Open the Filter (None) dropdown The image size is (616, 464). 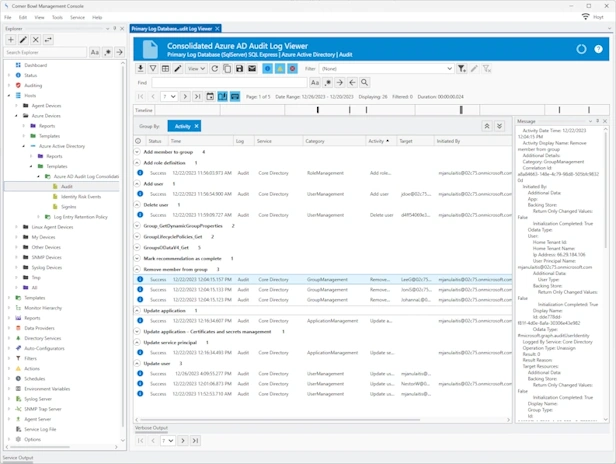pos(387,68)
